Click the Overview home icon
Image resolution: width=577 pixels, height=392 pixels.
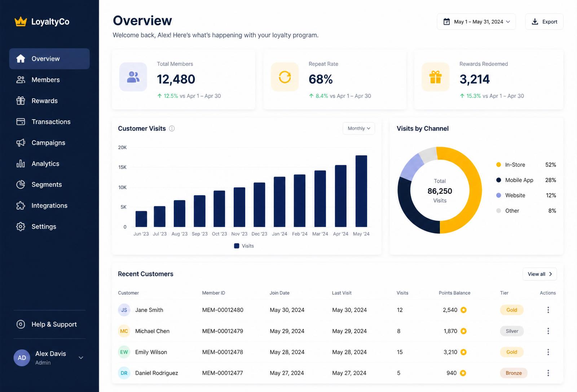[x=21, y=59]
